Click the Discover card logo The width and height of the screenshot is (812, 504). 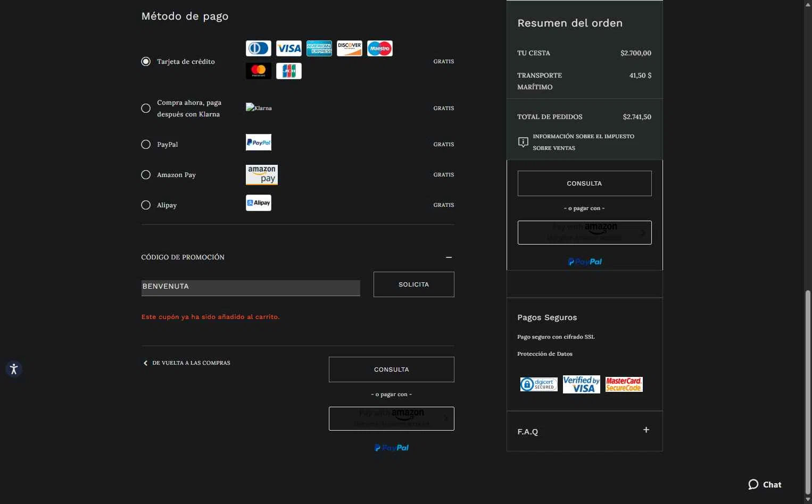point(350,48)
